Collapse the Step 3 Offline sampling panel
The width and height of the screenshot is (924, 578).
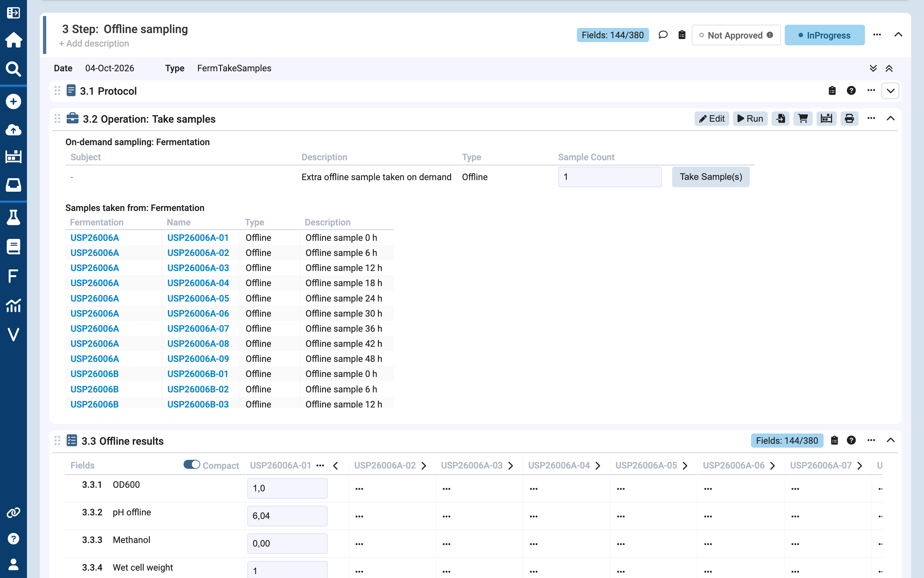898,35
